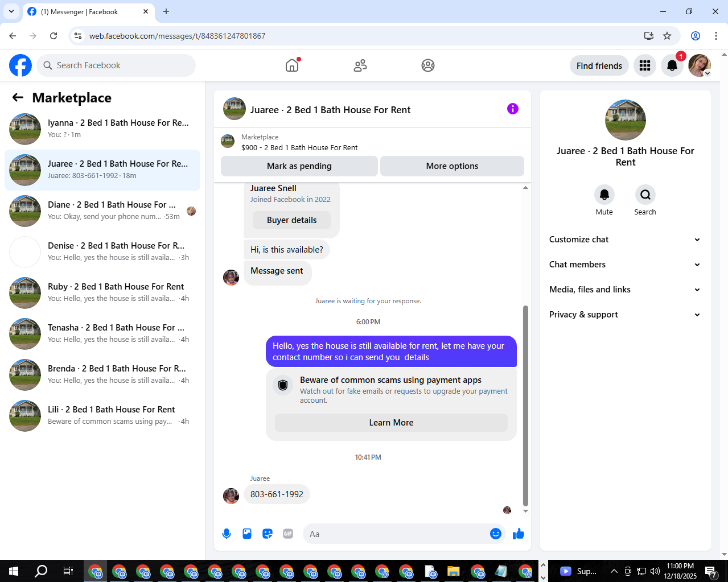Open File Explorer on taskbar

pos(453,571)
